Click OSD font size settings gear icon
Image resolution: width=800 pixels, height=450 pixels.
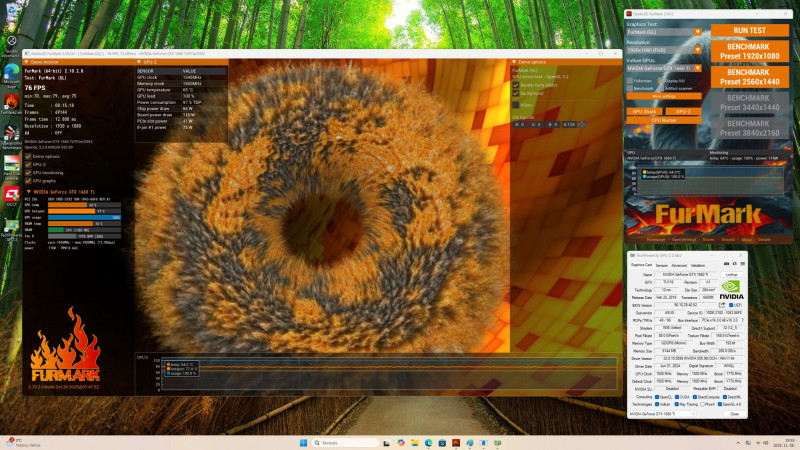(x=582, y=124)
